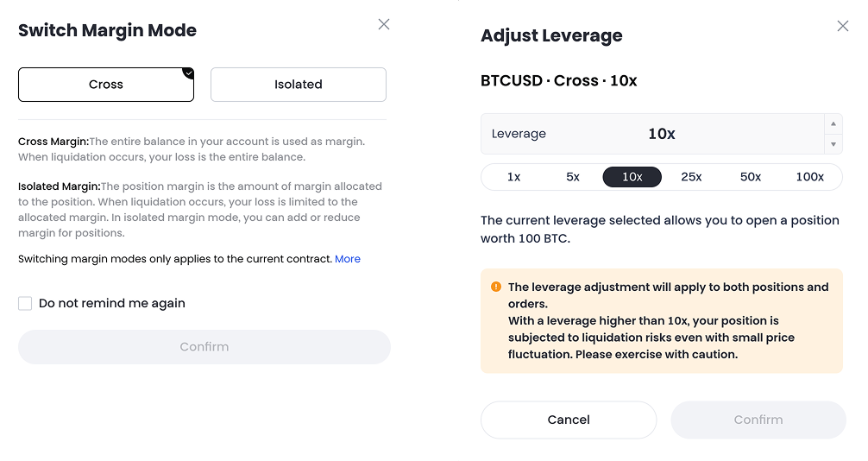Close the Adjust Leverage dialog
Viewport: 868px width, 461px height.
pos(843,27)
